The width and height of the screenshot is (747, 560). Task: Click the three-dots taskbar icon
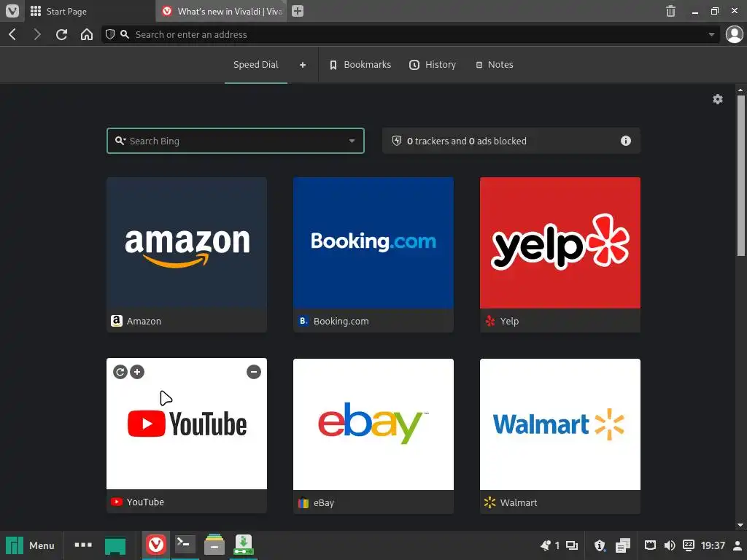83,545
